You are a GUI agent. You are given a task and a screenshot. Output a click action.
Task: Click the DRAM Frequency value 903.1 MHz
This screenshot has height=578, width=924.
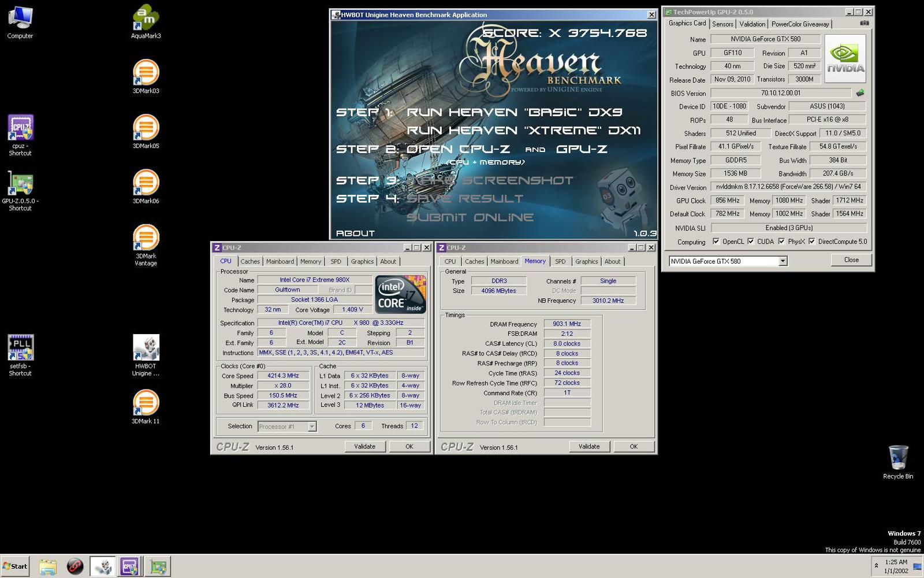pos(567,324)
